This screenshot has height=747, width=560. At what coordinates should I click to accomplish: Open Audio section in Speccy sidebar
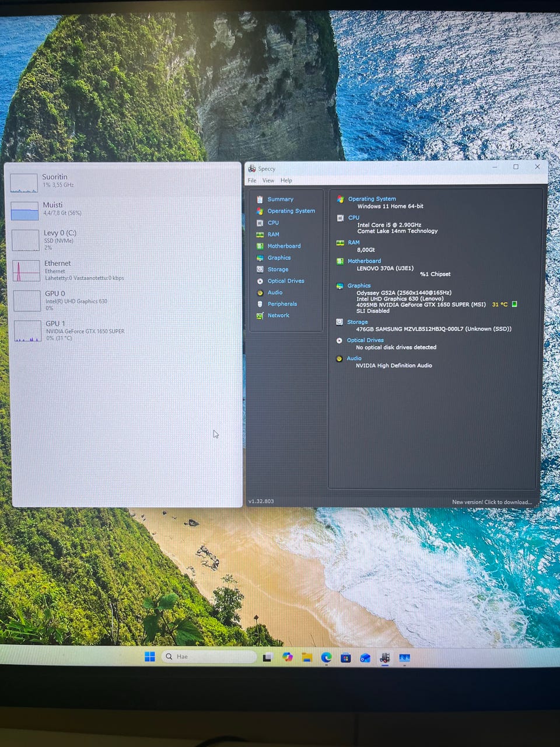(x=275, y=292)
